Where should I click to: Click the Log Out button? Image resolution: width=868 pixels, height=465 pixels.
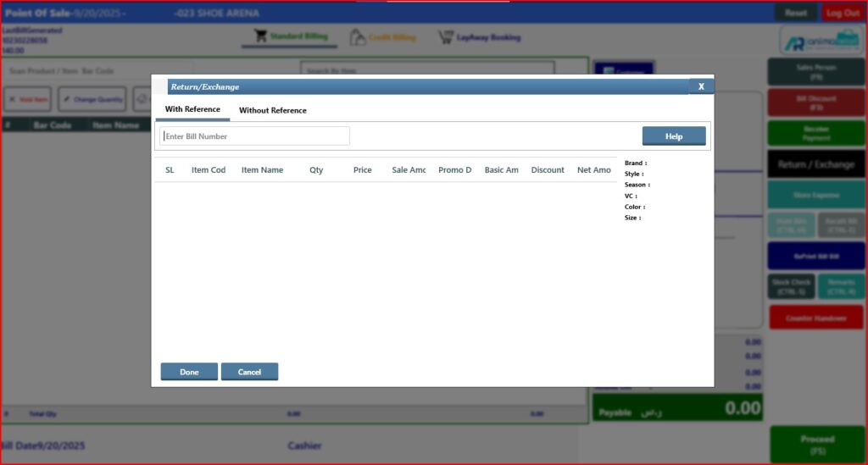pyautogui.click(x=843, y=13)
